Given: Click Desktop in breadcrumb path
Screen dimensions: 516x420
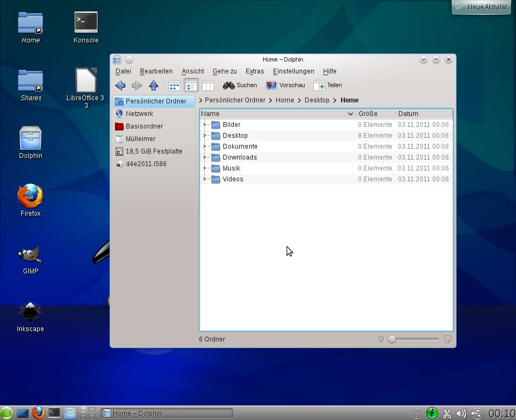Looking at the screenshot, I should [317, 100].
